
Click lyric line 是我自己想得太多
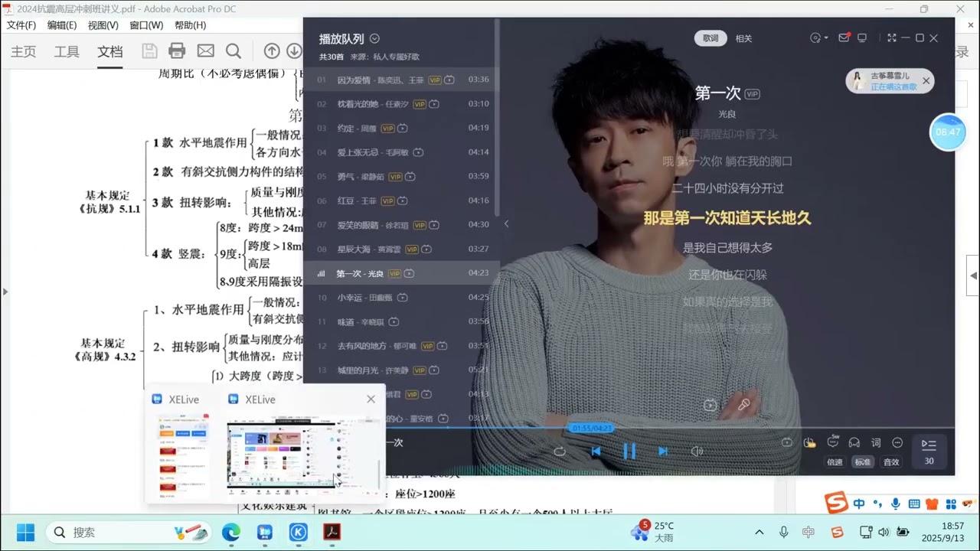coord(727,247)
